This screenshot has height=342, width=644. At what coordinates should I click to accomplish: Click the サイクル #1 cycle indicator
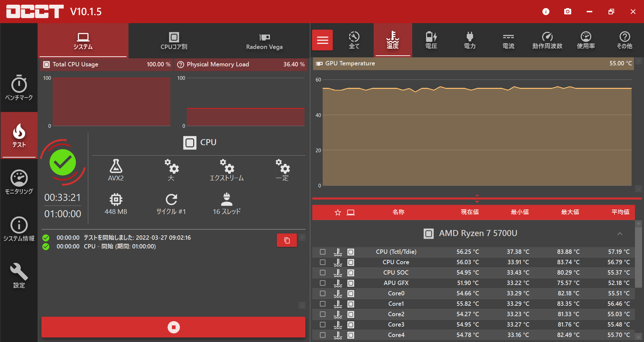click(171, 204)
